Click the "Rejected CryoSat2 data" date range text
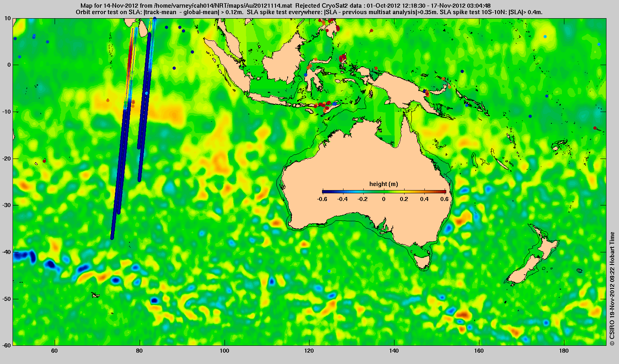619x364 pixels. pyautogui.click(x=394, y=6)
